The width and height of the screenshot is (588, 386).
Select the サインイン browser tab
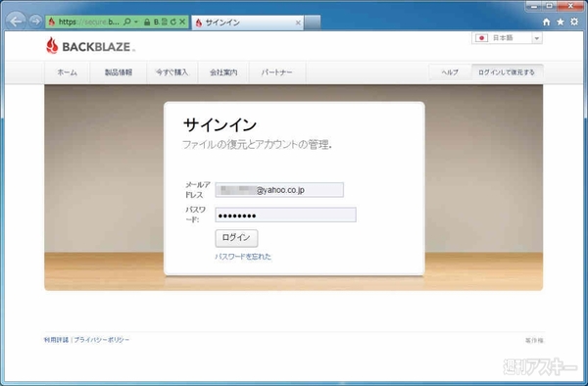pos(248,23)
